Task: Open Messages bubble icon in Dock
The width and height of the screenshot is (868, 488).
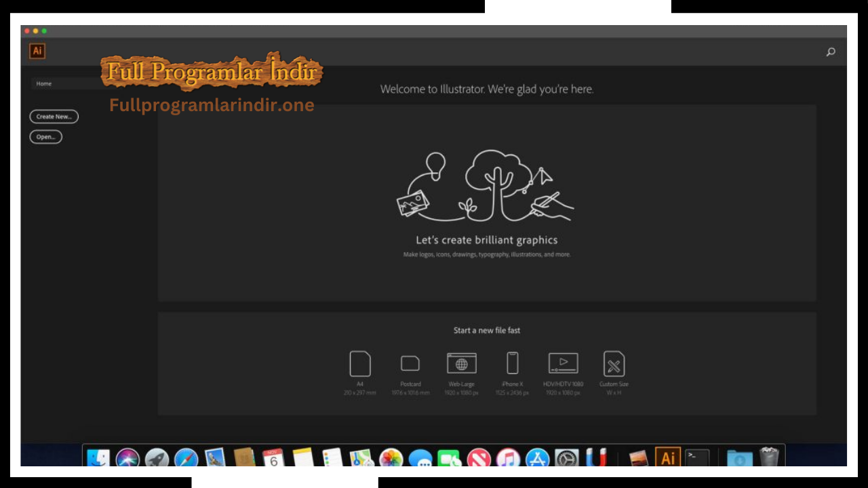Action: pos(420,457)
